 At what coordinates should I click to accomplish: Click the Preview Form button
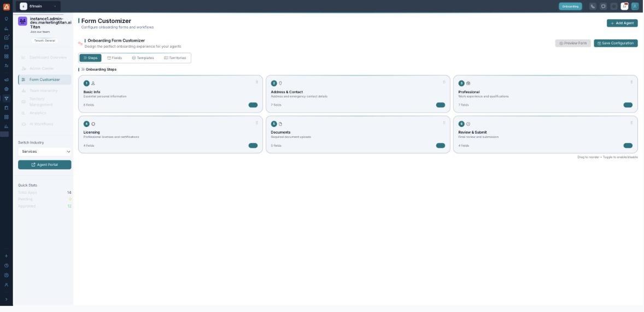click(x=573, y=43)
